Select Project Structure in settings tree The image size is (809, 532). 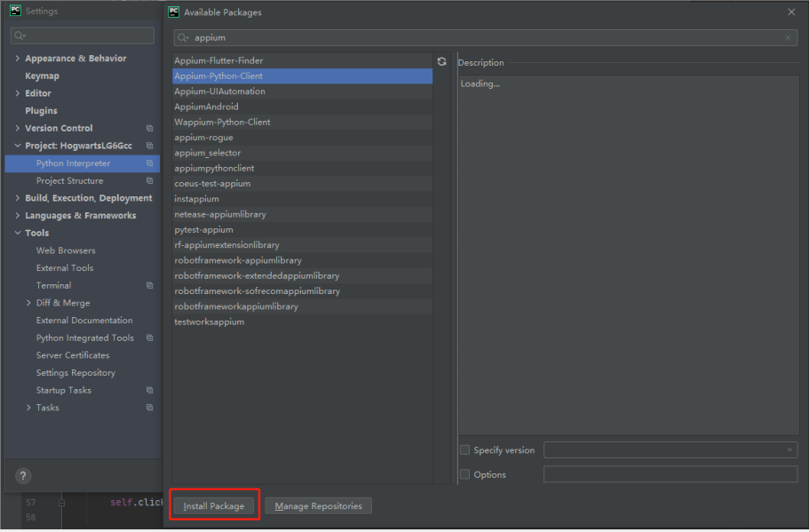tap(69, 180)
